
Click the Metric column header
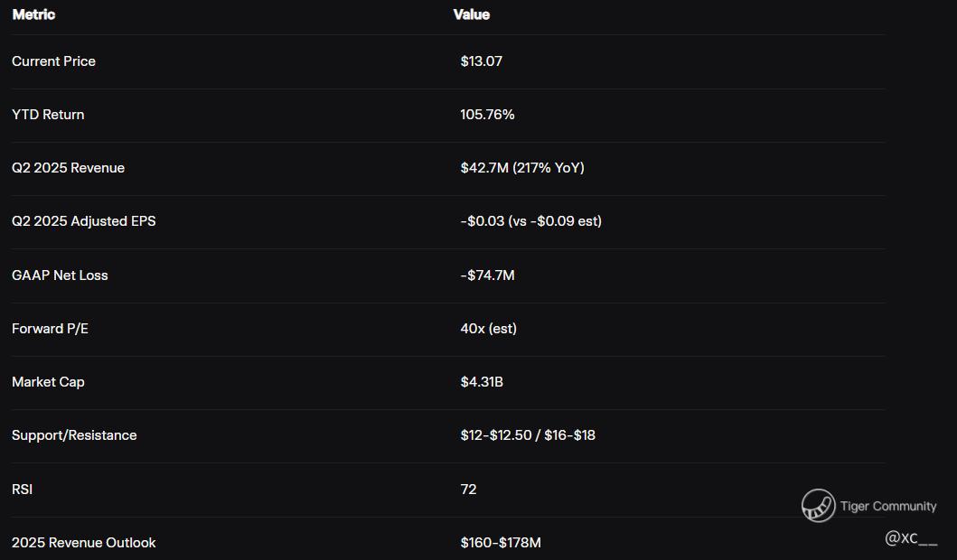coord(33,14)
